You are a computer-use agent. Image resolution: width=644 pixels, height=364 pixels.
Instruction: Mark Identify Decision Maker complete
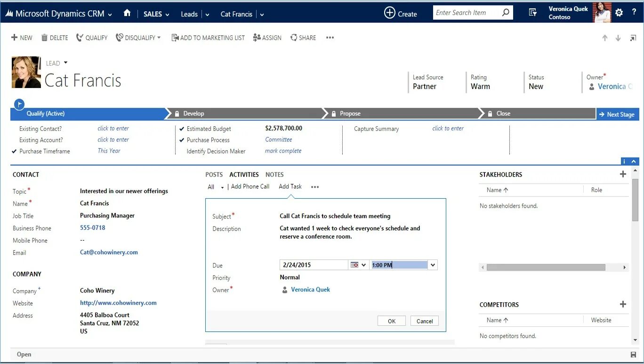tap(283, 151)
